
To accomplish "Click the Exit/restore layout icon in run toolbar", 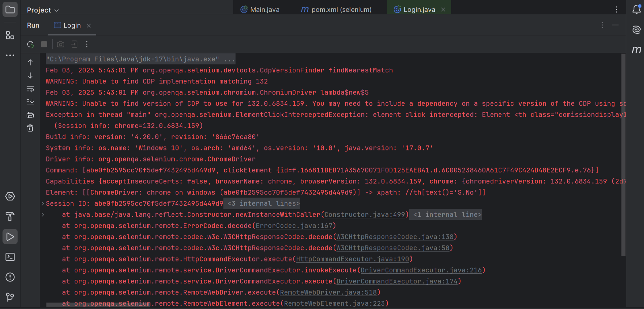I will tap(74, 44).
